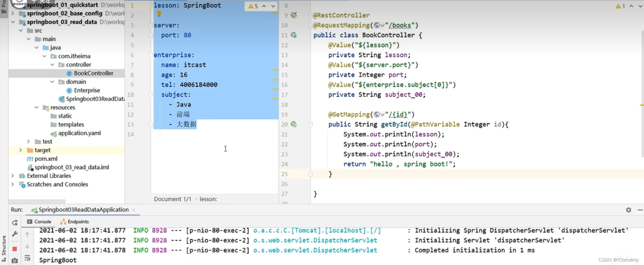Go to previous problem in the BookController editor
Screen dimensions: 644x265
click(x=631, y=6)
